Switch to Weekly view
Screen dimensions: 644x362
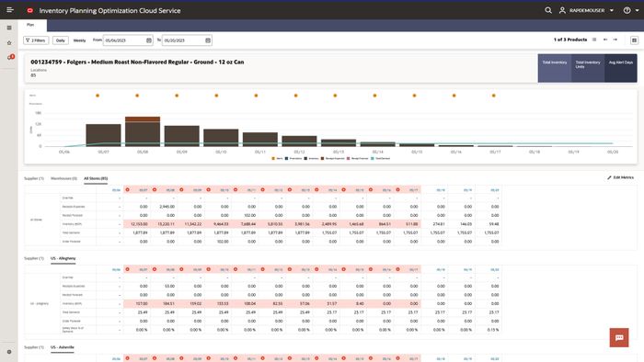click(x=79, y=40)
